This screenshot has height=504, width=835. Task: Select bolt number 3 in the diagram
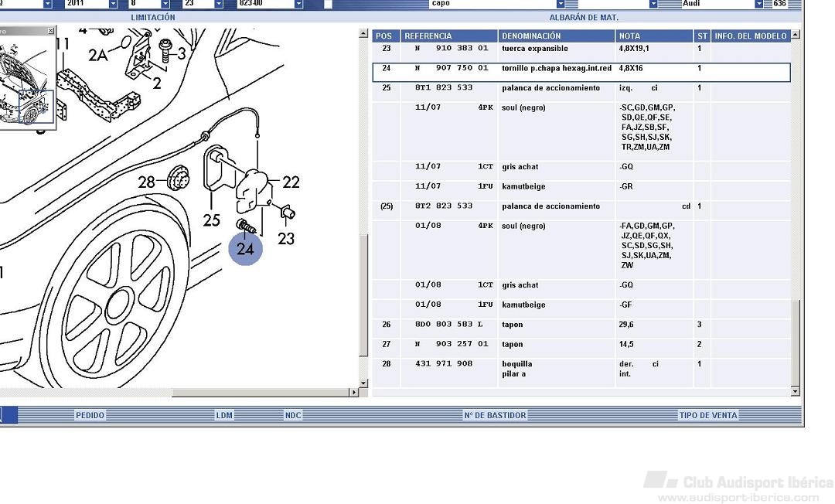pos(181,53)
